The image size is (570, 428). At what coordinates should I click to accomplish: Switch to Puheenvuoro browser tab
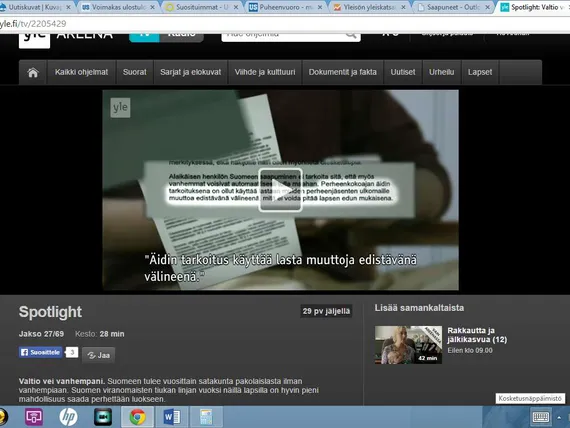point(286,7)
